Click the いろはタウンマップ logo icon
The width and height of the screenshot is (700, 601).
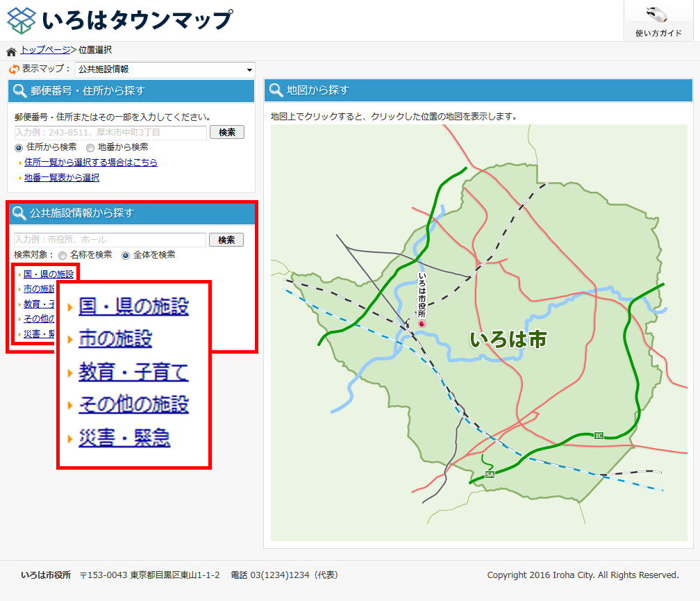(21, 19)
